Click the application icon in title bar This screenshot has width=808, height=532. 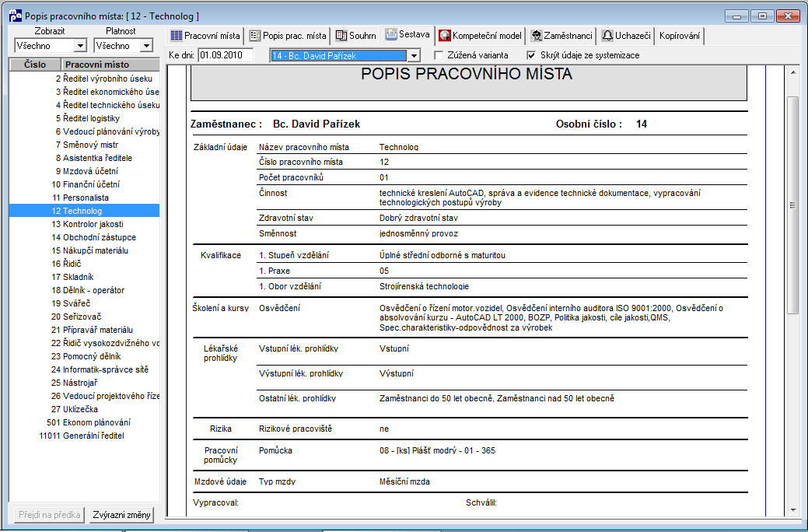pos(16,16)
